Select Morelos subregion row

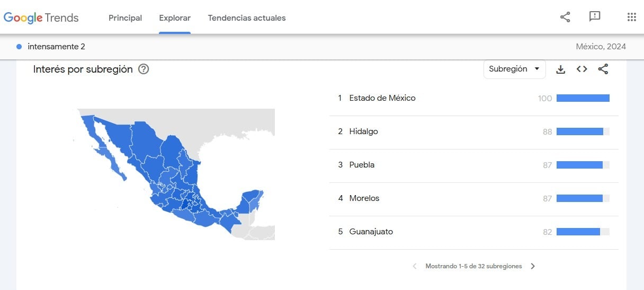coord(473,198)
